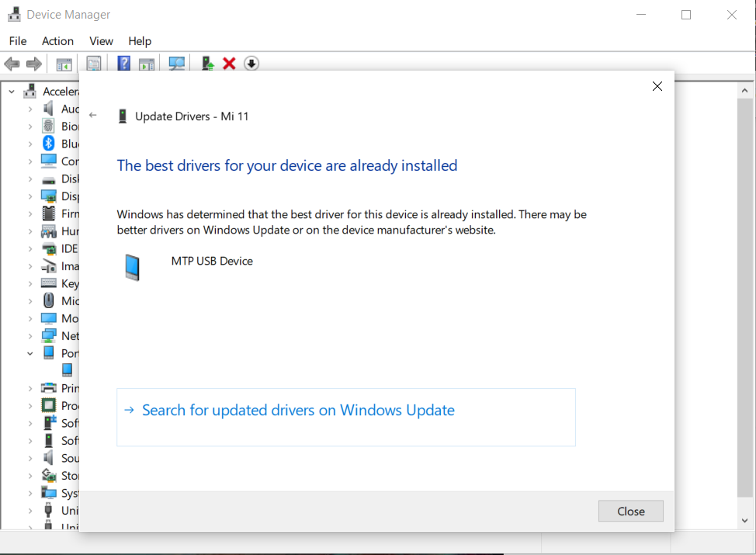
Task: Expand the Processors category chevron
Action: 30,405
